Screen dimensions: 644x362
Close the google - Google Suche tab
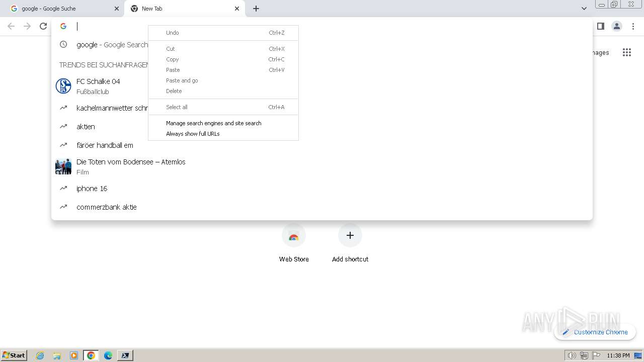pyautogui.click(x=117, y=9)
